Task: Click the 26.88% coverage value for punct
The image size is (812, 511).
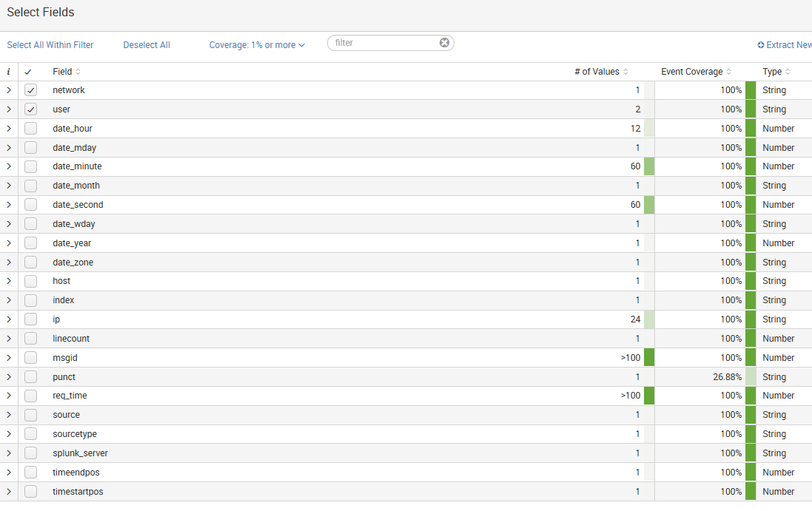Action: [x=727, y=377]
